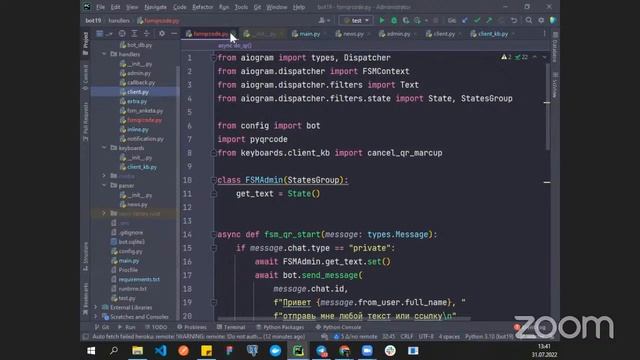Click UTF-8 encoding in status bar
640x360 pixels.
point(426,337)
